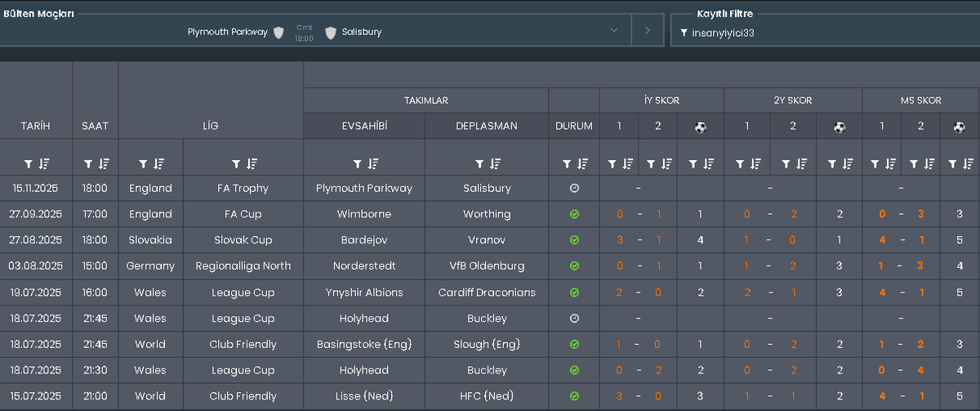The width and height of the screenshot is (980, 411).
Task: Click the Salisbury shield crest
Action: click(330, 32)
